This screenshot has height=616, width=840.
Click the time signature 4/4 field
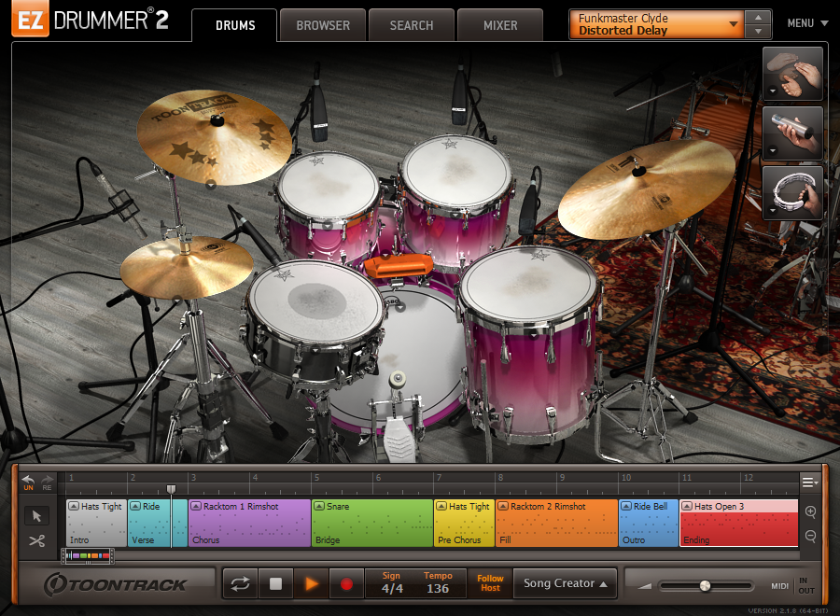coord(392,589)
